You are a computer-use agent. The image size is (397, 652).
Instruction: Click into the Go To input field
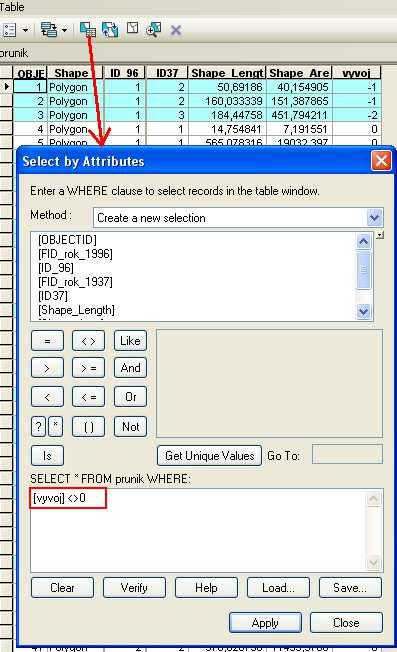click(x=347, y=454)
